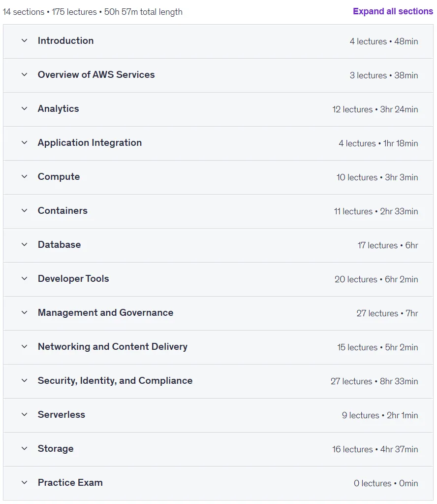Select Security, Identity, and Compliance heading
This screenshot has width=437, height=504.
(x=115, y=380)
